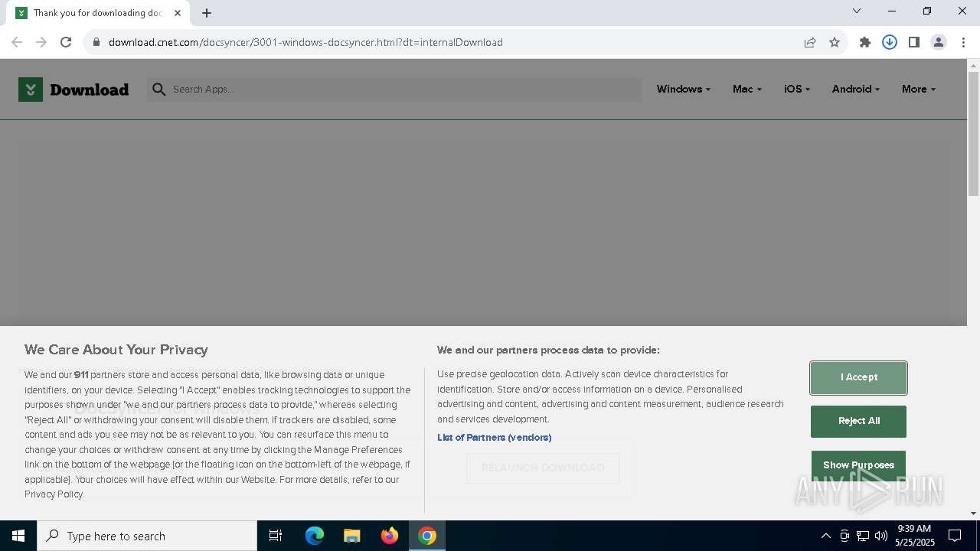
Task: Click the address bar URL
Action: [x=305, y=42]
